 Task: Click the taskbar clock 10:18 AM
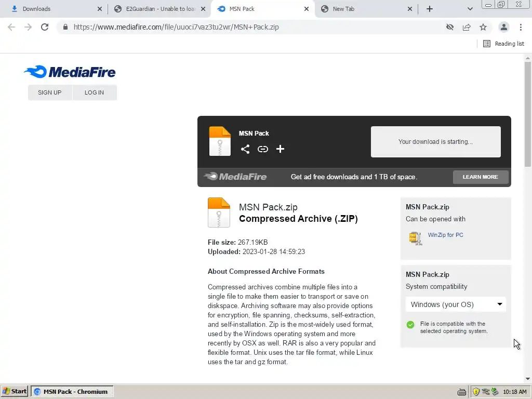515,392
